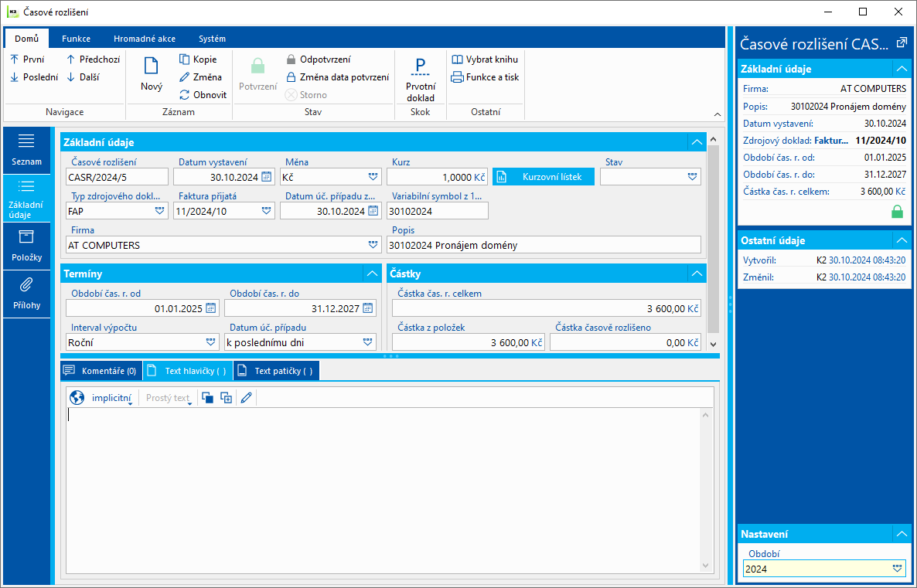Open the Hromadné akce tab
917x588 pixels.
pos(145,39)
